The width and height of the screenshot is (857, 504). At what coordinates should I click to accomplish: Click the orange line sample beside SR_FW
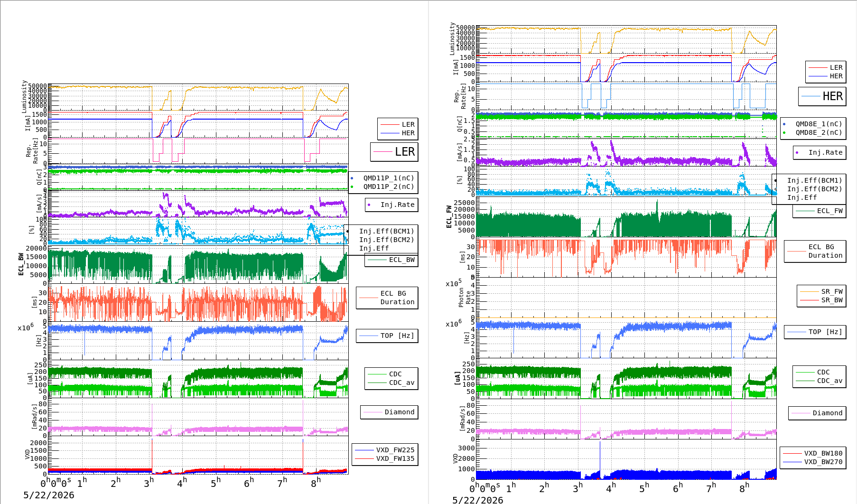809,291
